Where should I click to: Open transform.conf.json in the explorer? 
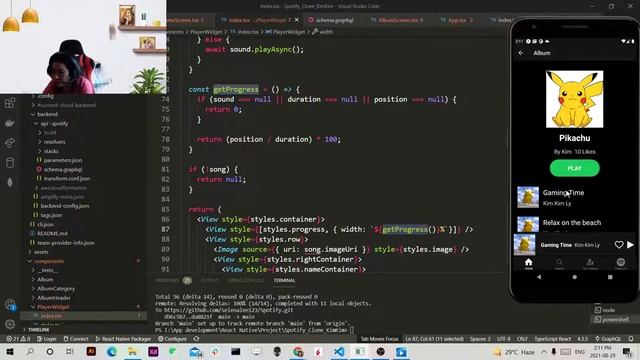67,178
